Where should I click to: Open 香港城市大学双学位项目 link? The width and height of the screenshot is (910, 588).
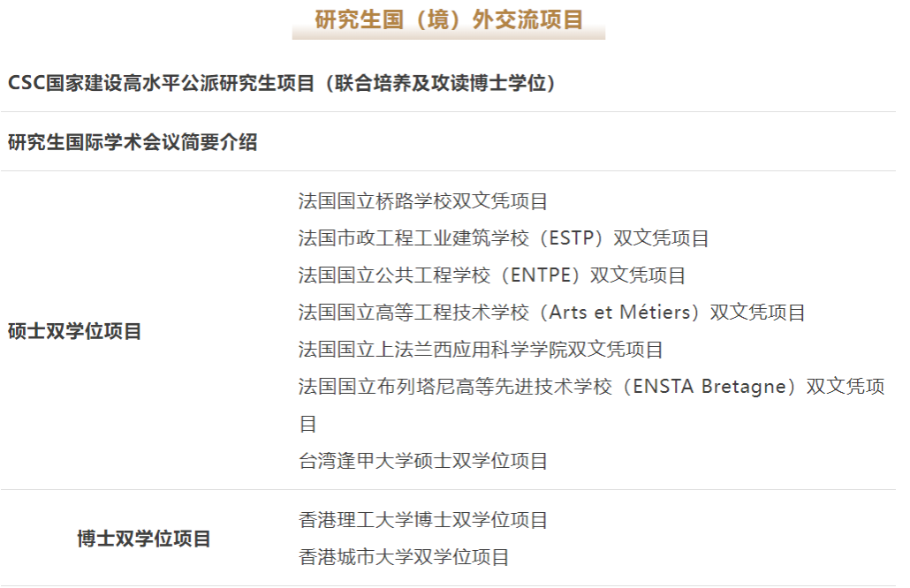click(x=404, y=557)
